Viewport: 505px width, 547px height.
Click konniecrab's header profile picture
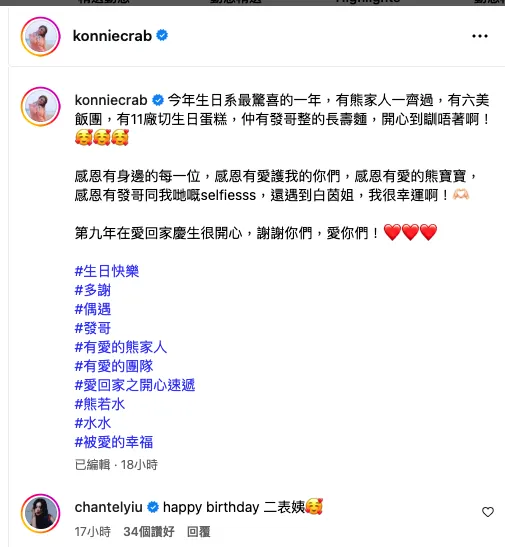40,36
